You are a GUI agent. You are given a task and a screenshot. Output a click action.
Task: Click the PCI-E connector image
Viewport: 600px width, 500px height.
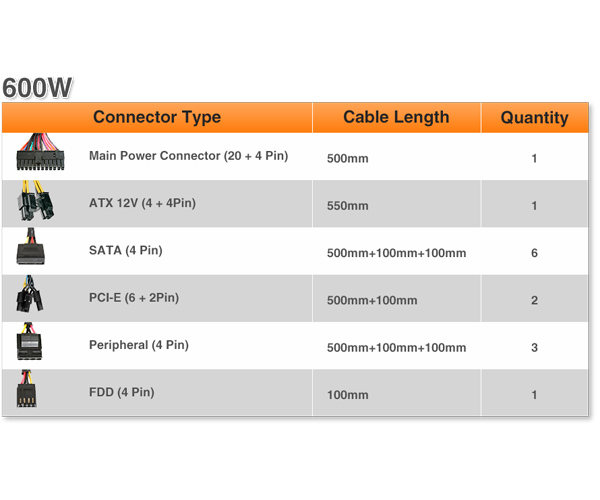coord(29,293)
